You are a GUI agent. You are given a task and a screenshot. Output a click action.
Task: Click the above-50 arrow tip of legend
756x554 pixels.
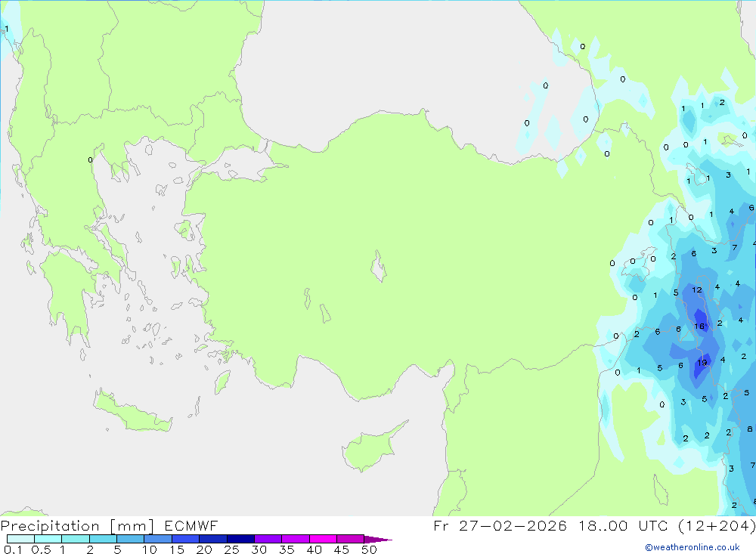tap(378, 539)
